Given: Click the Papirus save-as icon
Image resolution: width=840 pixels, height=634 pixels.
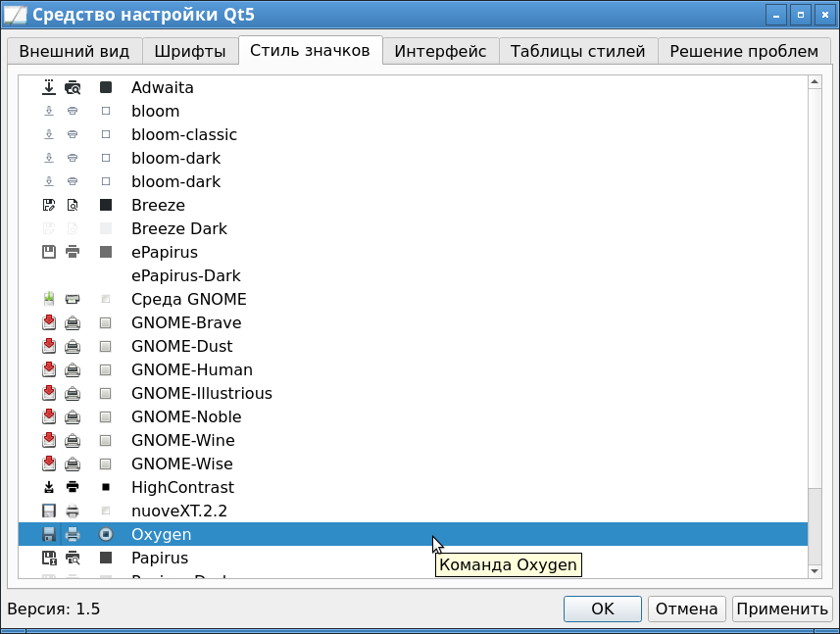Looking at the screenshot, I should 49,558.
